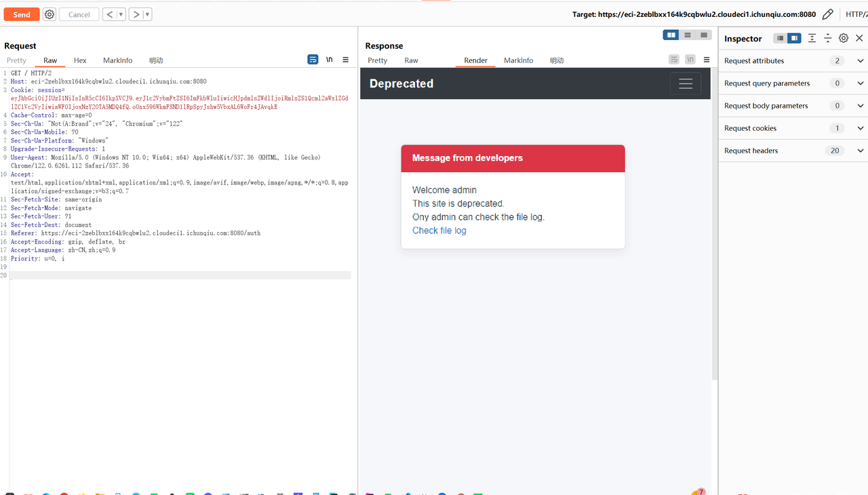
Task: Click the 'Message from developers' card header
Action: pos(513,158)
